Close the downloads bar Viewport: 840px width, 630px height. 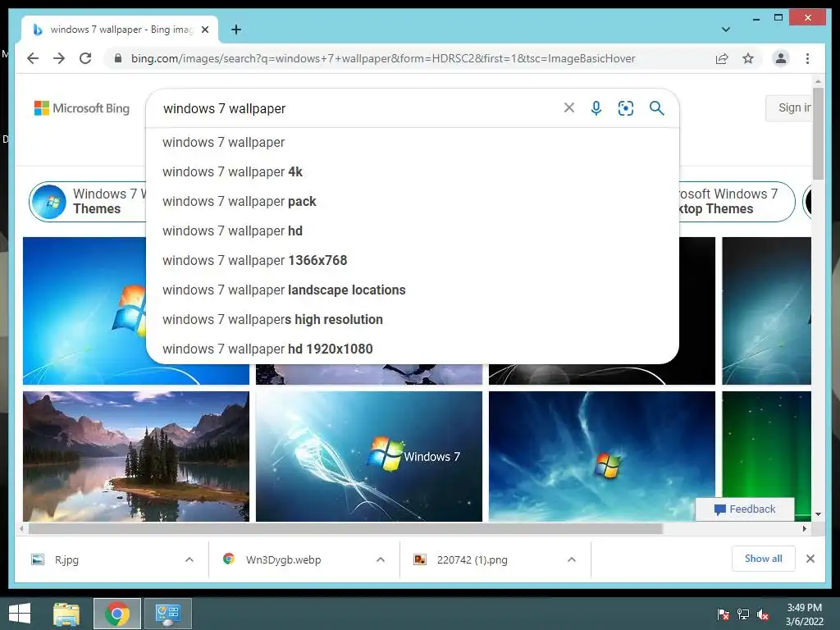(810, 559)
